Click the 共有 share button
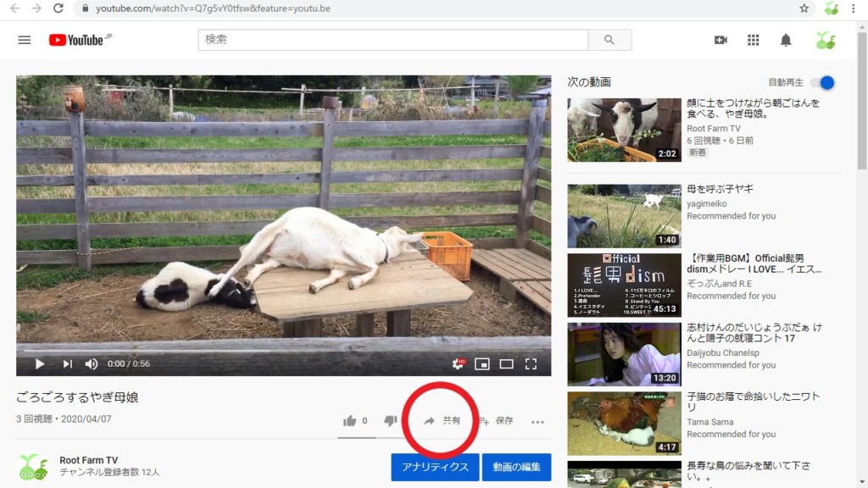868x488 pixels. 442,421
